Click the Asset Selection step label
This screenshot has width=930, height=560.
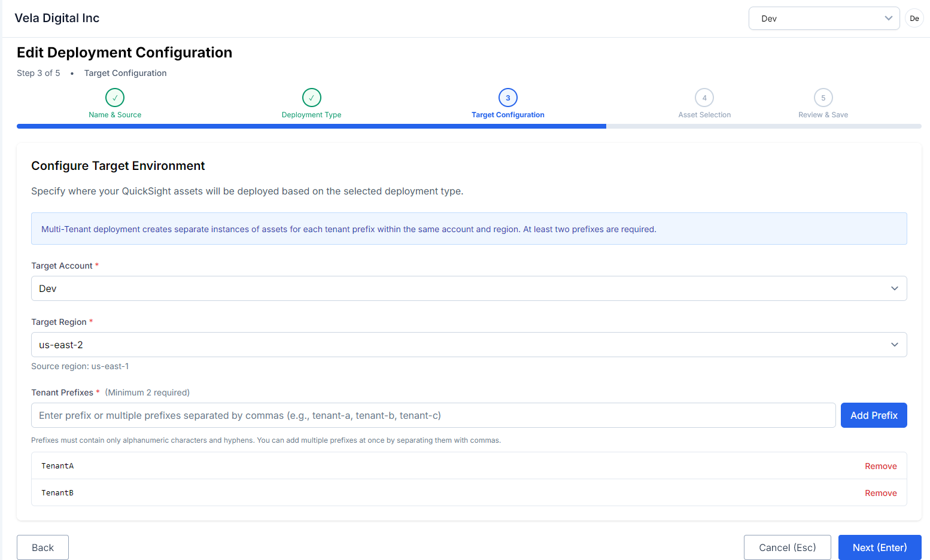point(704,115)
